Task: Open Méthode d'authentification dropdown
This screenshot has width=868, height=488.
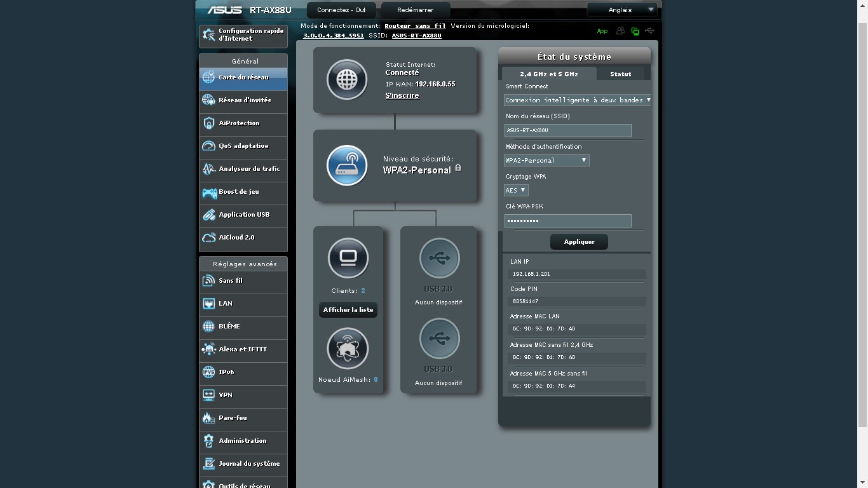Action: tap(546, 160)
